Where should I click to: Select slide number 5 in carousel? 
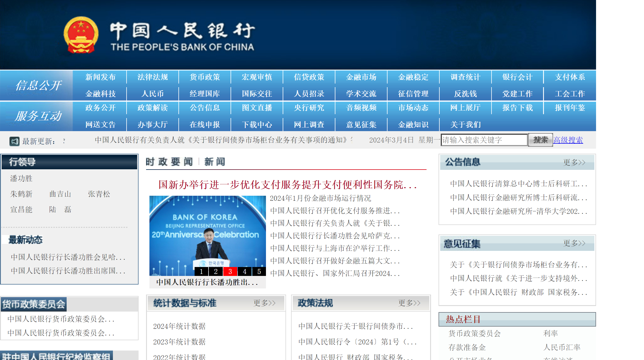tap(259, 271)
